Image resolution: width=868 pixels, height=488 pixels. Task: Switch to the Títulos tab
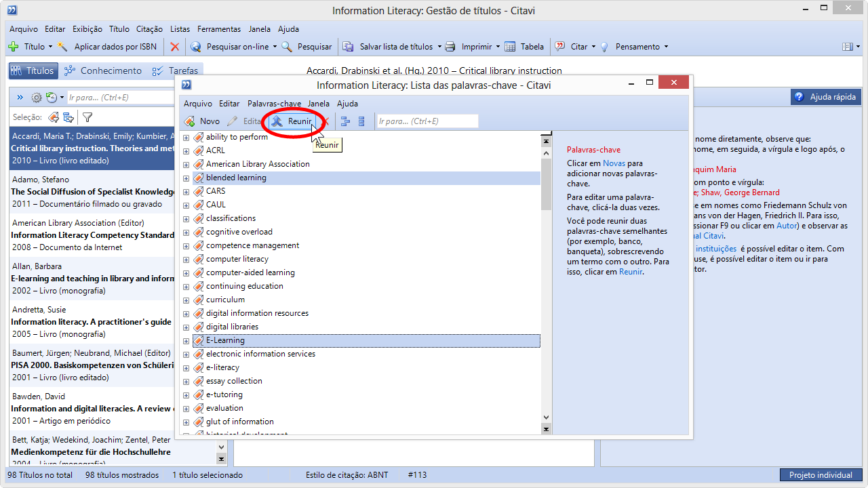[33, 70]
